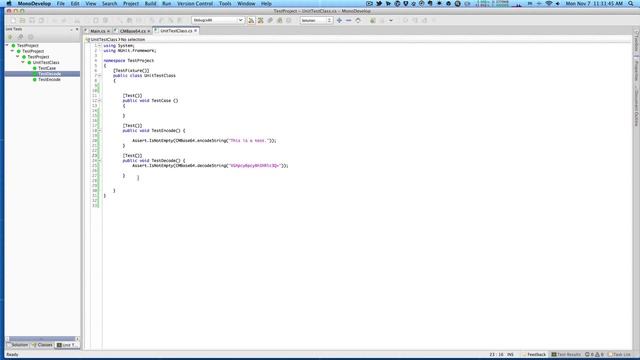Click UnitTestClass in the breadcrumb bar
The height and width of the screenshot is (360, 640).
point(104,40)
